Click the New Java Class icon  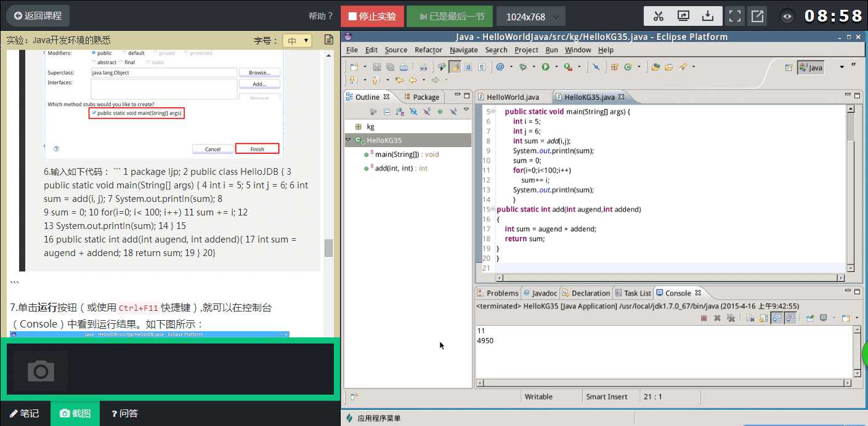point(628,67)
